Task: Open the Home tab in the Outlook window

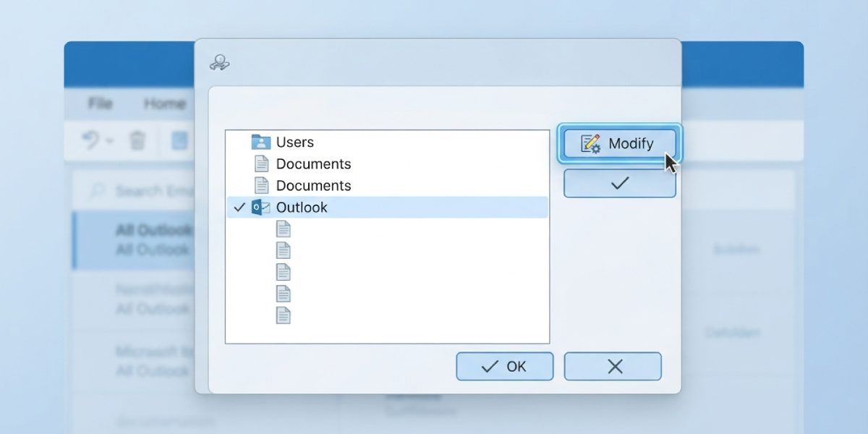Action: (x=164, y=103)
